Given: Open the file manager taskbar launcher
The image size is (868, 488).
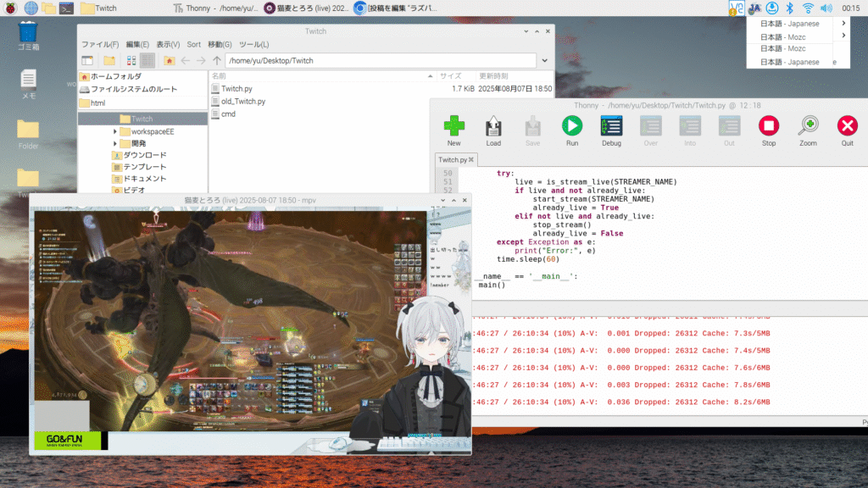Looking at the screenshot, I should point(48,8).
